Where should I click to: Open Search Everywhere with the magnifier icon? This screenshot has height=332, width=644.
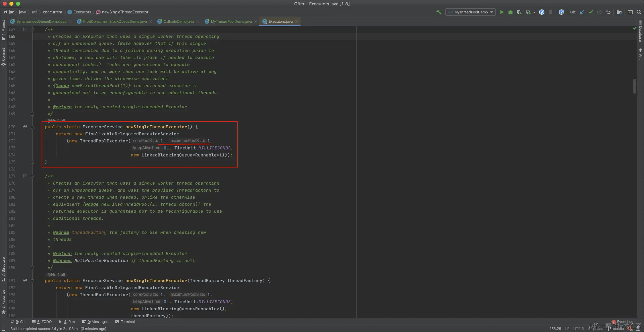tap(639, 12)
